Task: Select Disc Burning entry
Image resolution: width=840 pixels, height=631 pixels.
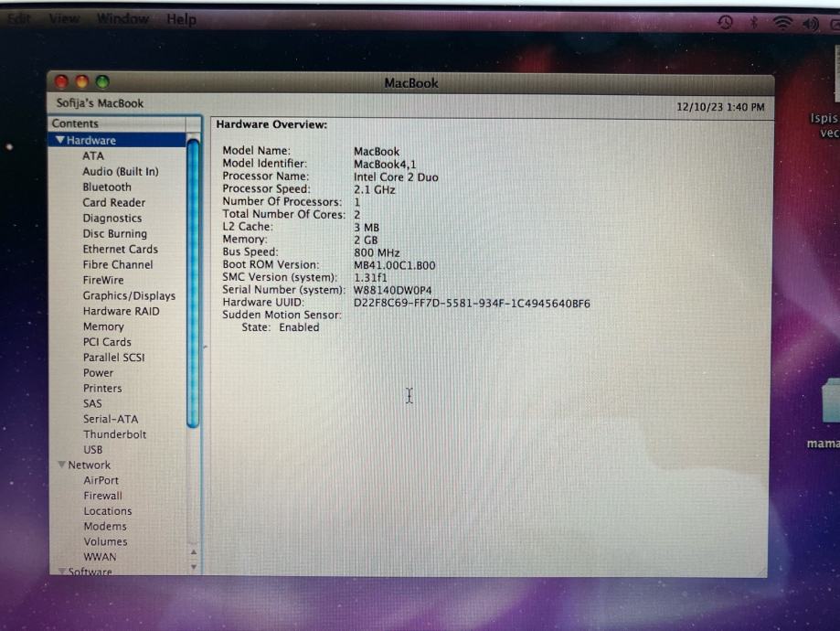Action: (114, 234)
